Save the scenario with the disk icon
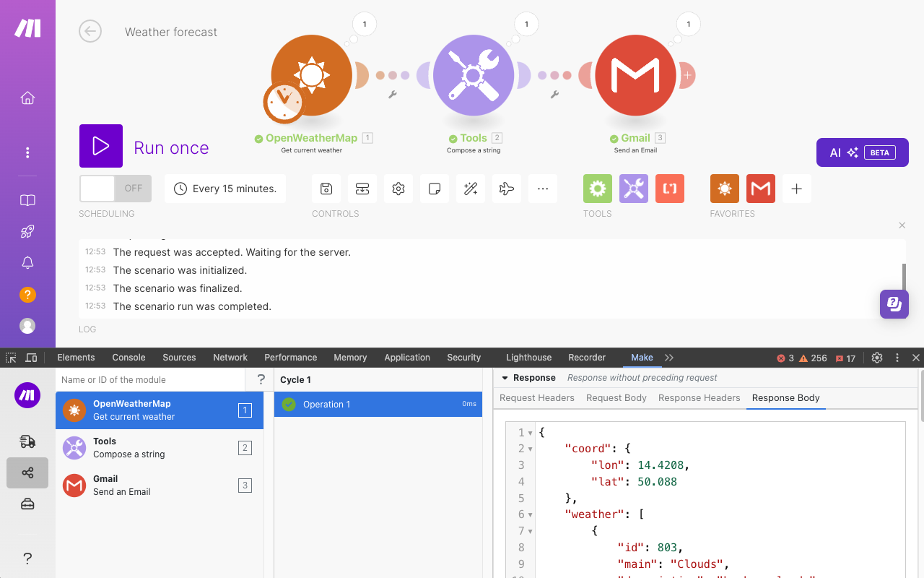The height and width of the screenshot is (578, 924). click(326, 189)
